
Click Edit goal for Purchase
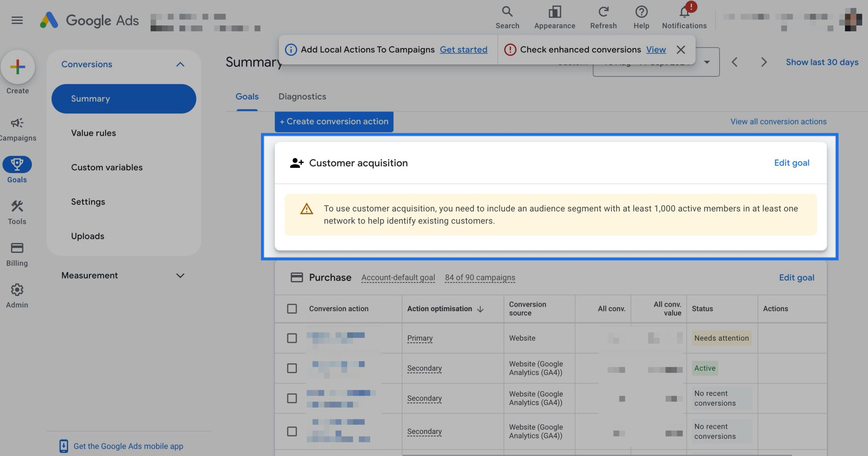(x=796, y=278)
